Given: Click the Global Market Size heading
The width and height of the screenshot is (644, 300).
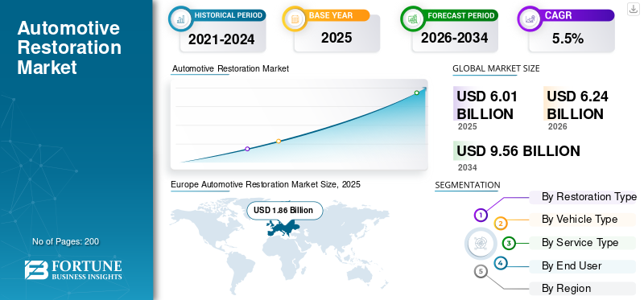Looking at the screenshot, I should (496, 68).
